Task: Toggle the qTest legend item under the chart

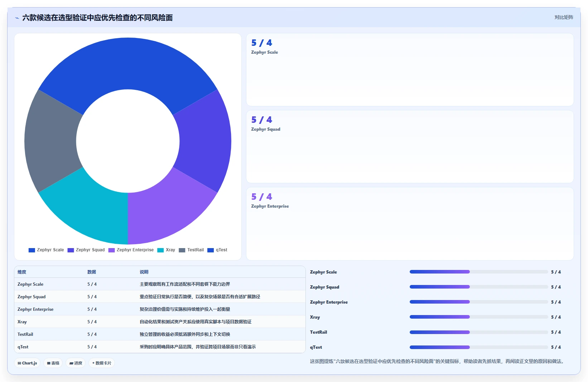Action: [x=217, y=250]
